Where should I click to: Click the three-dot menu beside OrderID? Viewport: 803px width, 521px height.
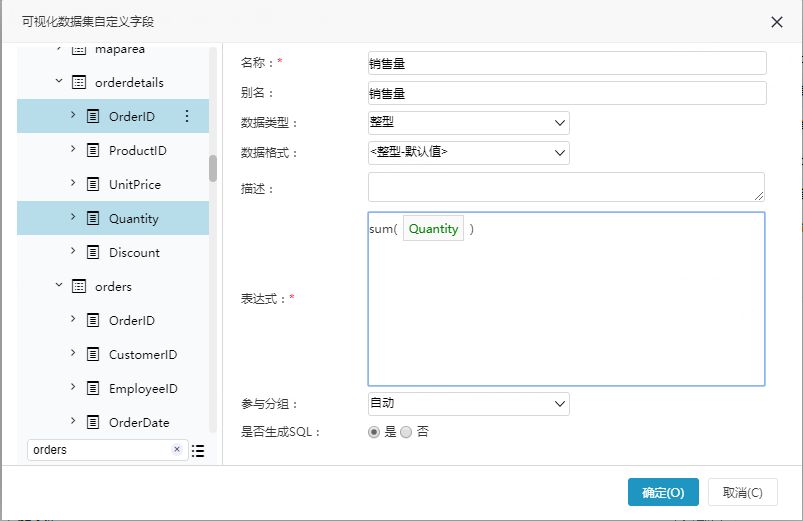click(x=187, y=116)
